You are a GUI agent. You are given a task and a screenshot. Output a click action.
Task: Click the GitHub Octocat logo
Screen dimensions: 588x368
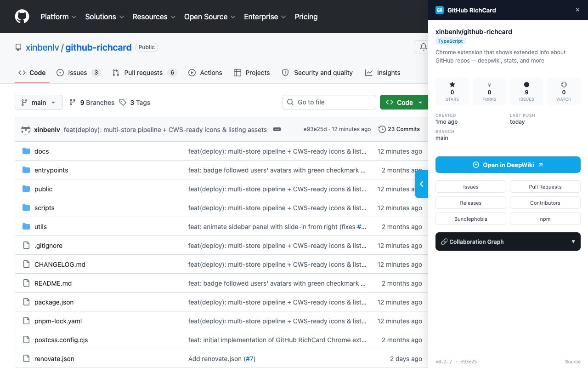22,17
